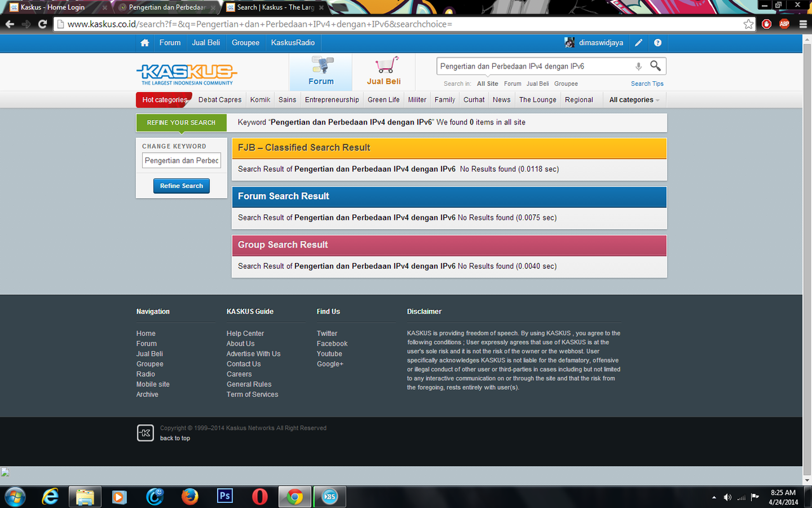This screenshot has width=812, height=508.
Task: Select the Jual Beli tab in the header
Action: (384, 72)
